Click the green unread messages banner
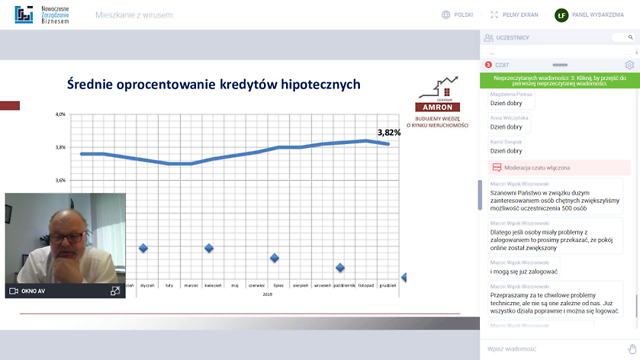 [x=560, y=80]
